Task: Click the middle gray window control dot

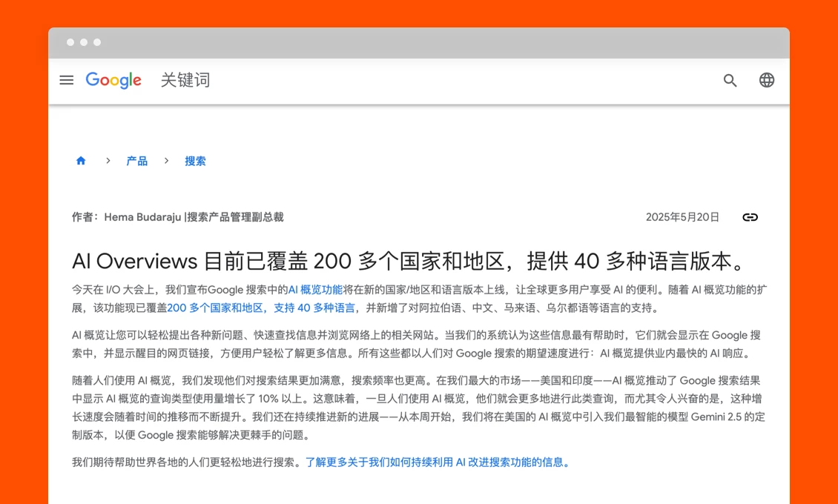Action: click(84, 42)
